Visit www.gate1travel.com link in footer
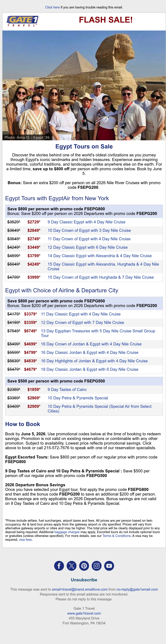Image resolution: width=166 pixels, height=644 pixels. pos(84,613)
